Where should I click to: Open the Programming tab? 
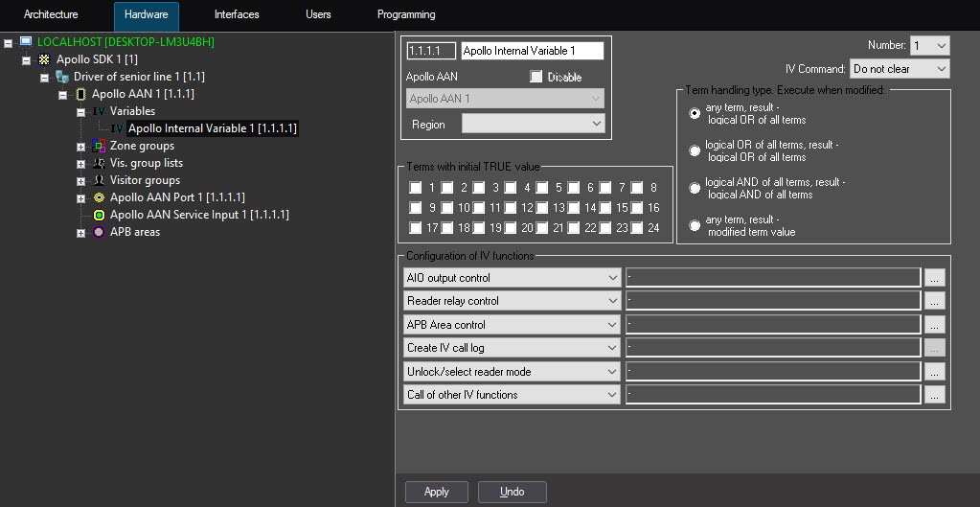406,15
